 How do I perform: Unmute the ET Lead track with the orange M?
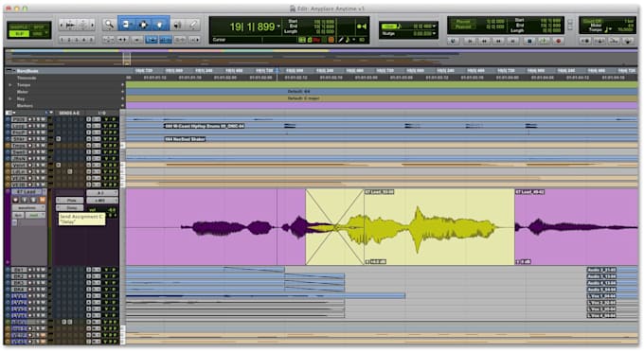point(42,200)
